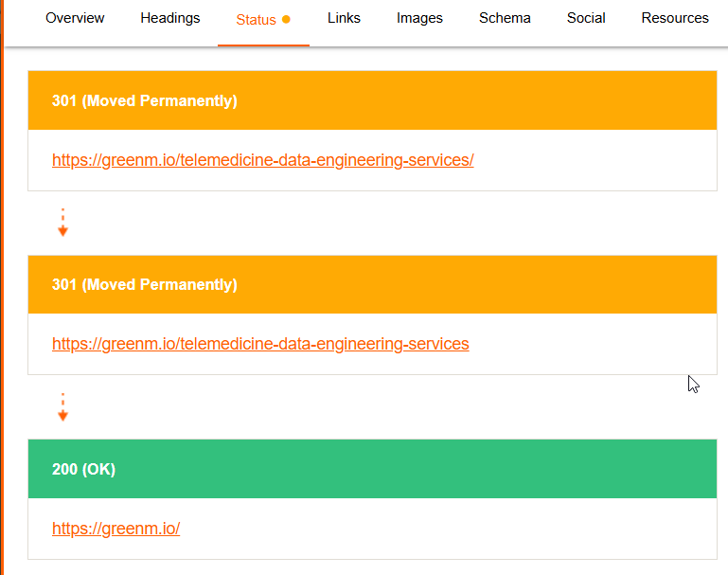Click the first 301 Moved Permanently header

coord(372,100)
